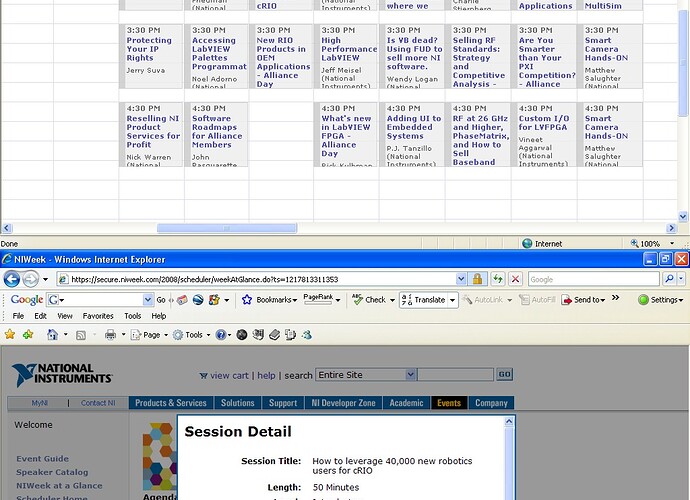Open session Adding UI to Embedded Systems
This screenshot has height=500, width=690.
(x=414, y=127)
